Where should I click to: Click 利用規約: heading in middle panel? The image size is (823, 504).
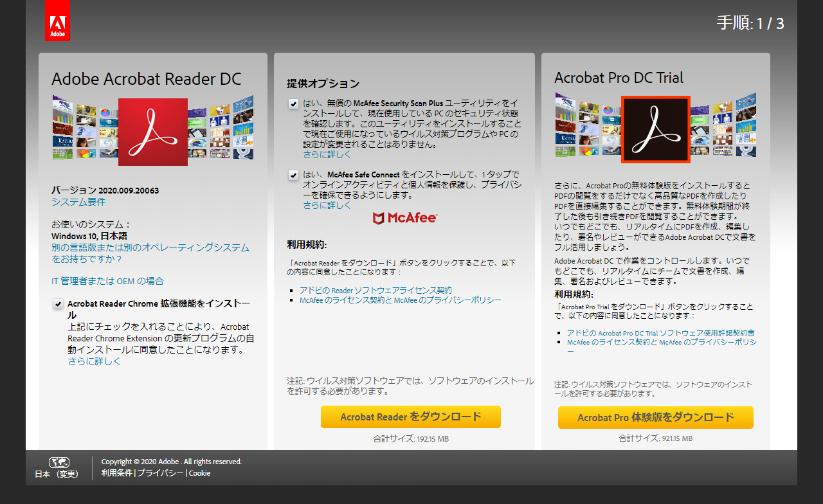point(307,244)
